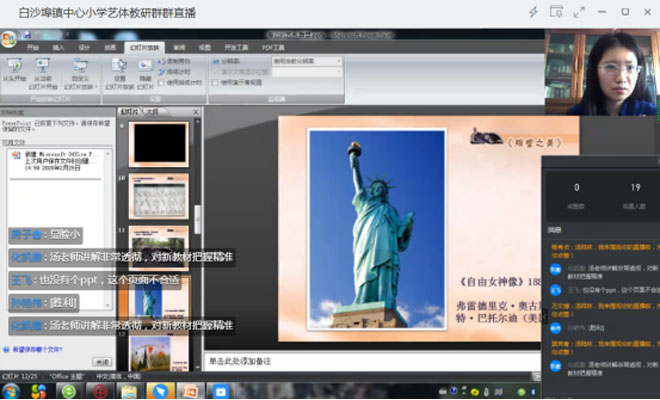The image size is (660, 400).
Task: Toggle Use Rehearsed Timings checkbox
Action: coord(161,83)
